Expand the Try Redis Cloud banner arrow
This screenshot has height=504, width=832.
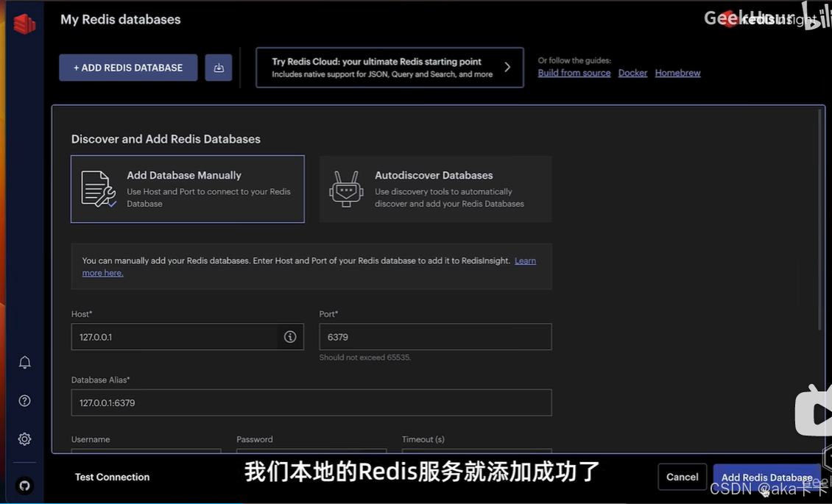coord(507,67)
